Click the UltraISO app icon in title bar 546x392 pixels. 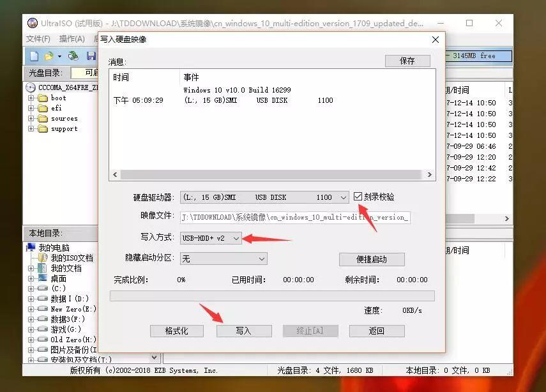tap(32, 23)
